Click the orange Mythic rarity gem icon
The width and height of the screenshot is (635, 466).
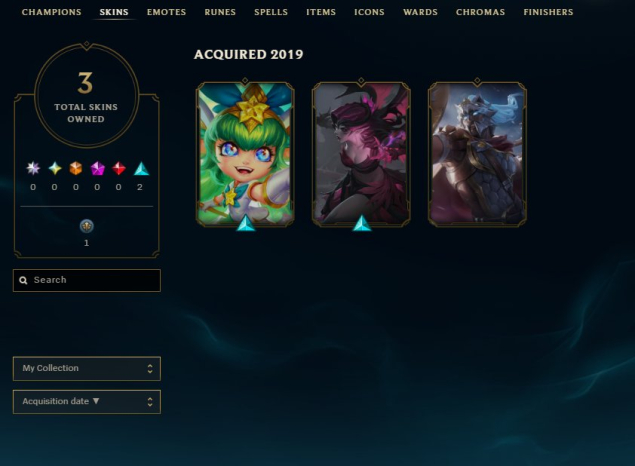tap(76, 168)
